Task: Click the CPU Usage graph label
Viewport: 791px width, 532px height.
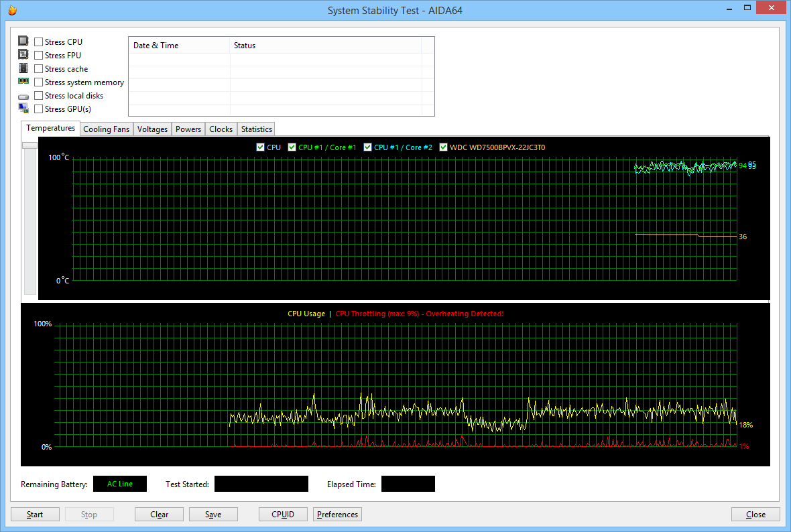Action: (x=306, y=314)
